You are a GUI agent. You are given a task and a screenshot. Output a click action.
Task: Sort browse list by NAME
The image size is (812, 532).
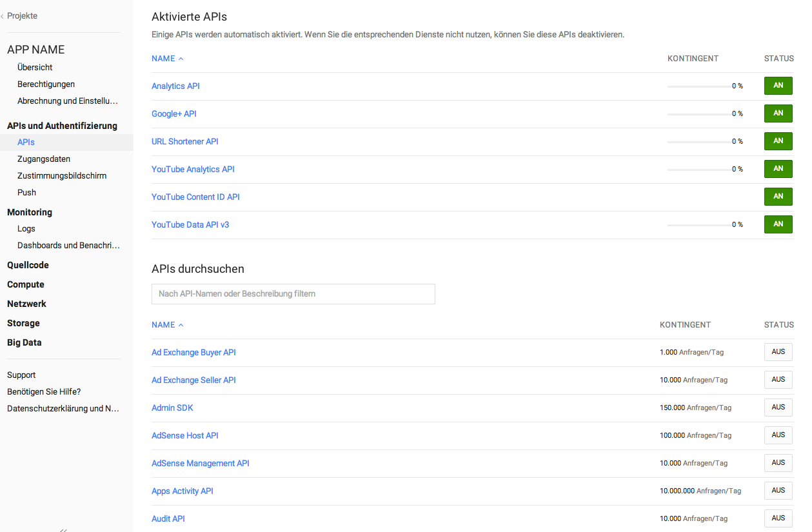168,325
